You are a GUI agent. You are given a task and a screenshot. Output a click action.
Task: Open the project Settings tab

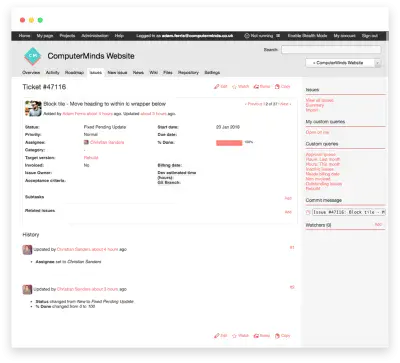pyautogui.click(x=212, y=72)
